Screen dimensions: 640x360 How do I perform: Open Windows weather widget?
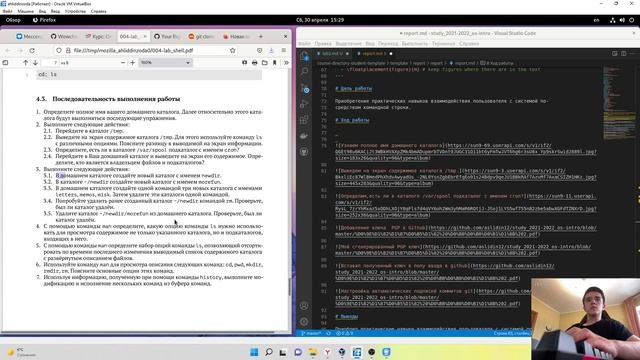[x=20, y=352]
